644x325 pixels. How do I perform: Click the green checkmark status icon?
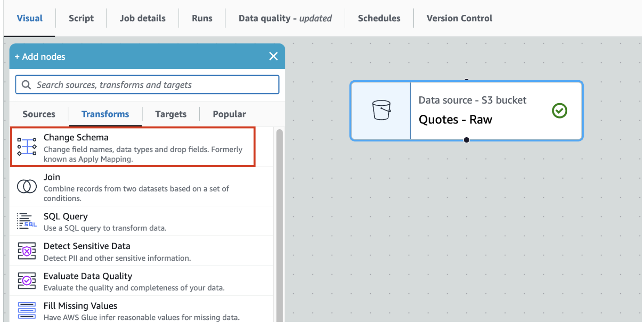pyautogui.click(x=559, y=111)
